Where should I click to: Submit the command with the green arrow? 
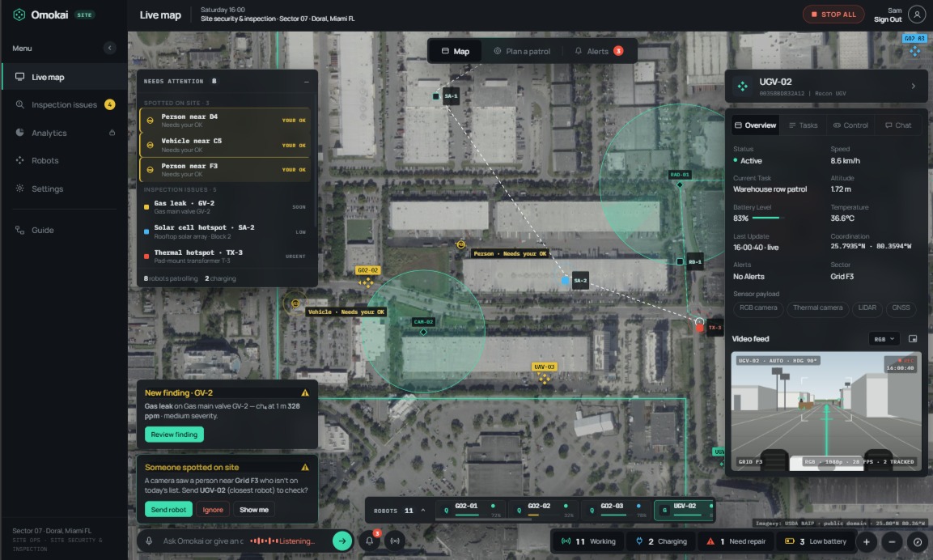341,541
